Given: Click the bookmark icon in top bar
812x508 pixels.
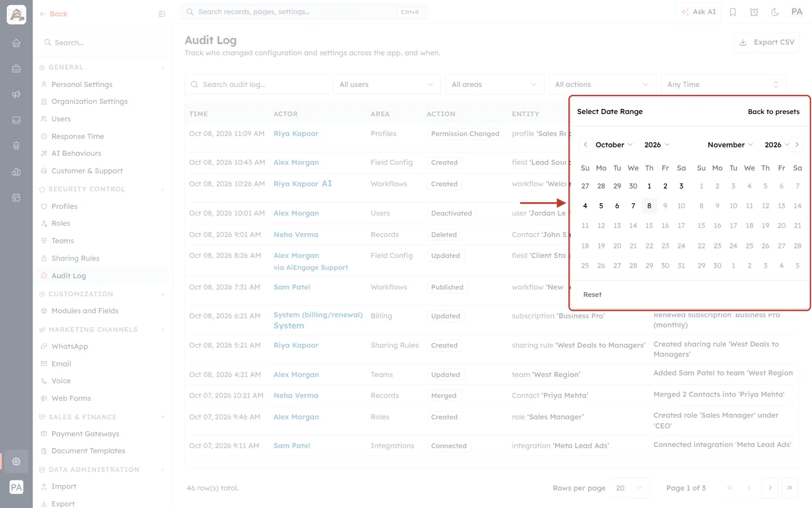Looking at the screenshot, I should [733, 12].
